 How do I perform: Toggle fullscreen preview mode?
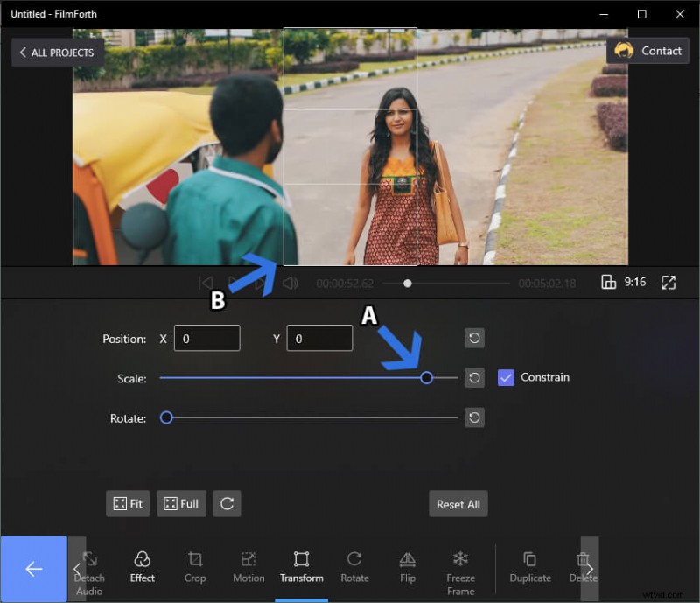668,282
